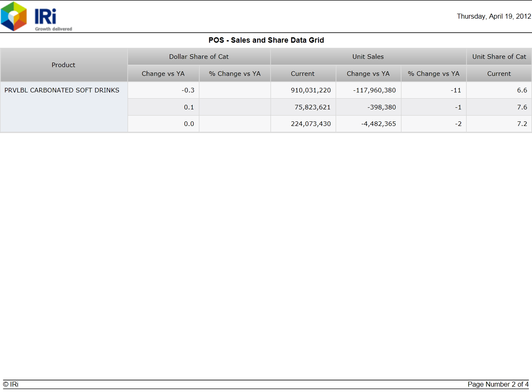Select the -11 percent change cell

(434, 90)
